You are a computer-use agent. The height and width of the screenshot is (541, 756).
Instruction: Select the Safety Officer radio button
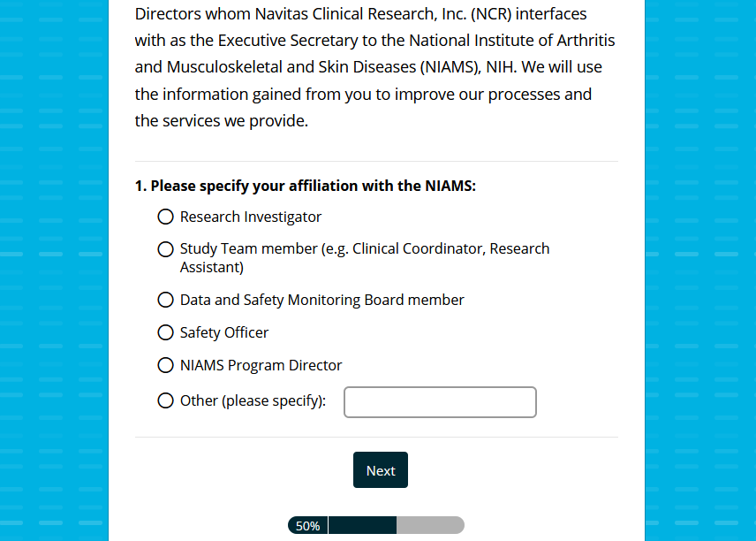pyautogui.click(x=165, y=332)
